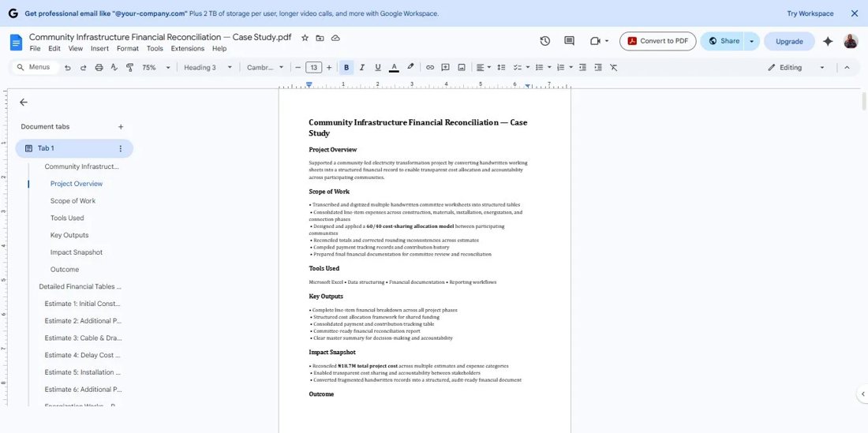
Task: Apply a bulleted list
Action: pyautogui.click(x=539, y=68)
